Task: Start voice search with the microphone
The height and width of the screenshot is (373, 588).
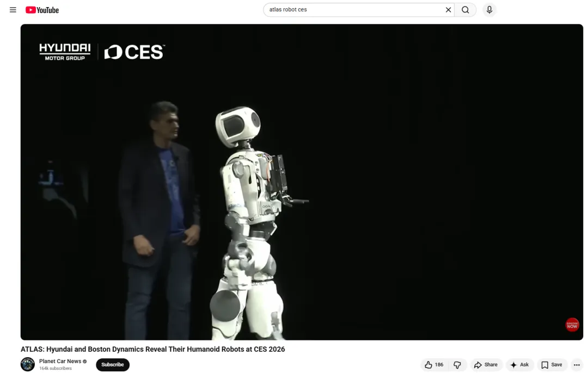Action: point(489,10)
